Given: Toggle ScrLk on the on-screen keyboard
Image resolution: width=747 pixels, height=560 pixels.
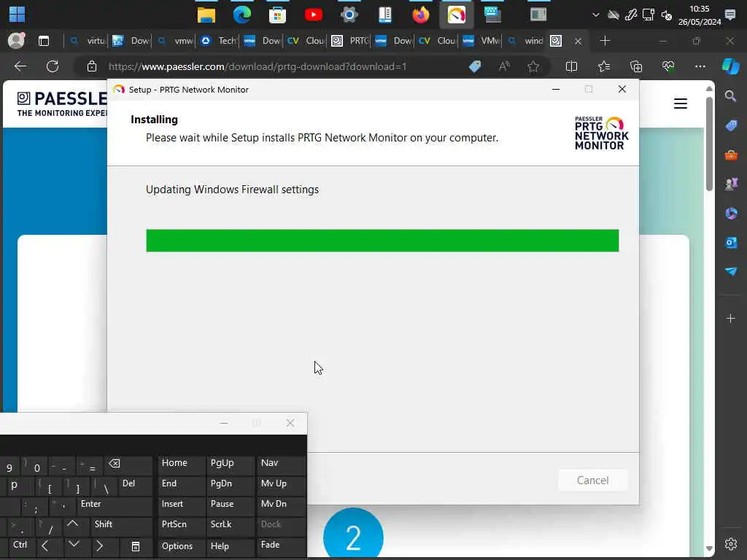Looking at the screenshot, I should tap(231, 526).
